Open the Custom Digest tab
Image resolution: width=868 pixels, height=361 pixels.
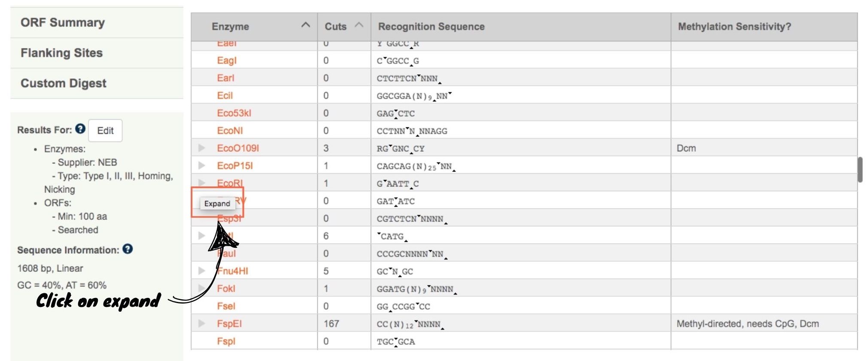click(63, 83)
